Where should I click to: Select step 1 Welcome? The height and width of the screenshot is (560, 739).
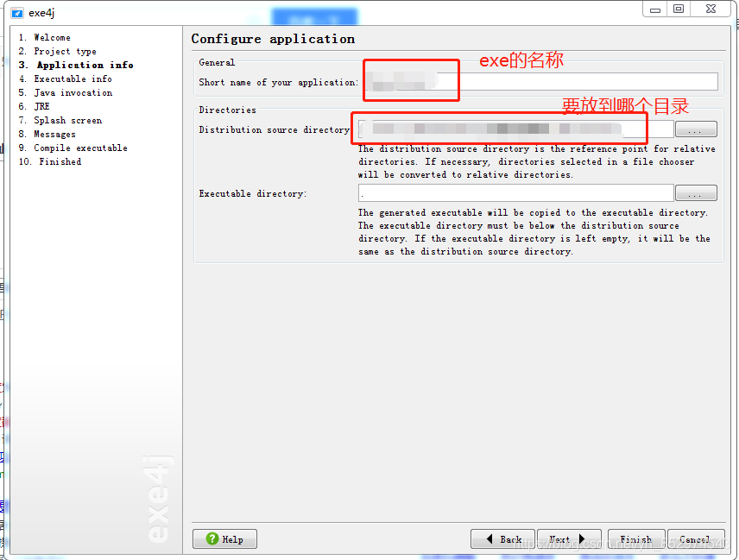click(45, 37)
